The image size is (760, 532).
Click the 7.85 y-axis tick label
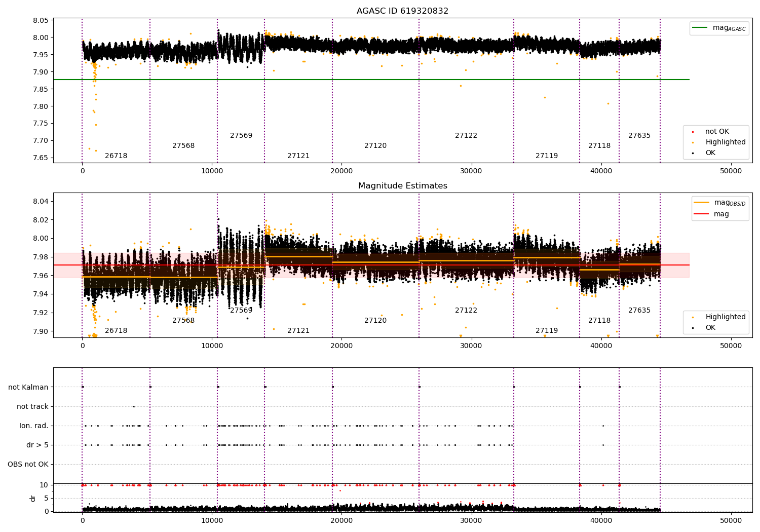pyautogui.click(x=41, y=89)
